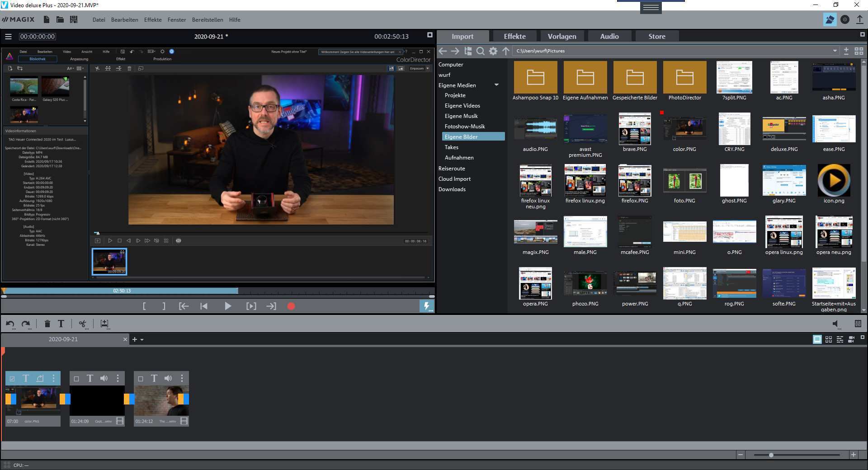
Task: Open search in the media browser
Action: click(x=481, y=51)
